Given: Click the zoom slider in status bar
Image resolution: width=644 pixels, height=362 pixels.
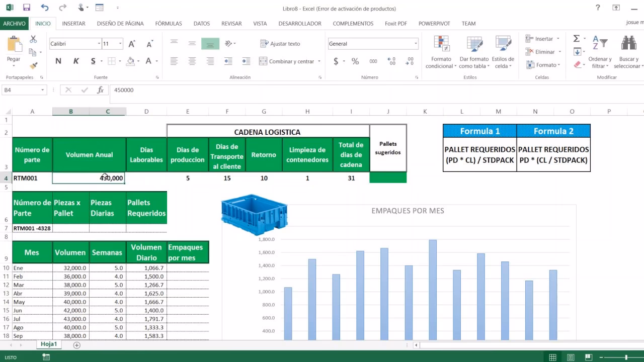Looking at the screenshot, I should 626,357.
